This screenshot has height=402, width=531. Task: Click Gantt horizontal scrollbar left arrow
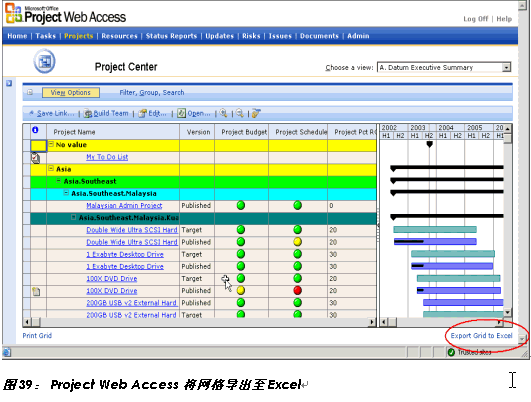(x=384, y=322)
